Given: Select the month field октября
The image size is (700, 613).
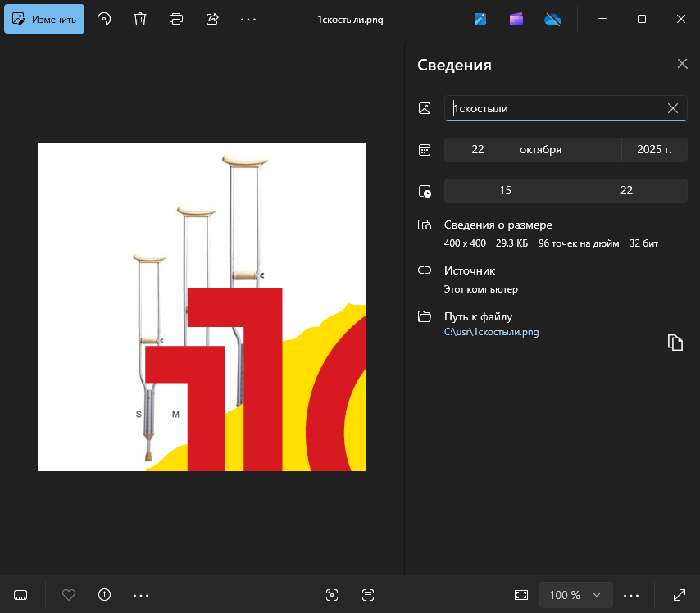Looking at the screenshot, I should (566, 149).
